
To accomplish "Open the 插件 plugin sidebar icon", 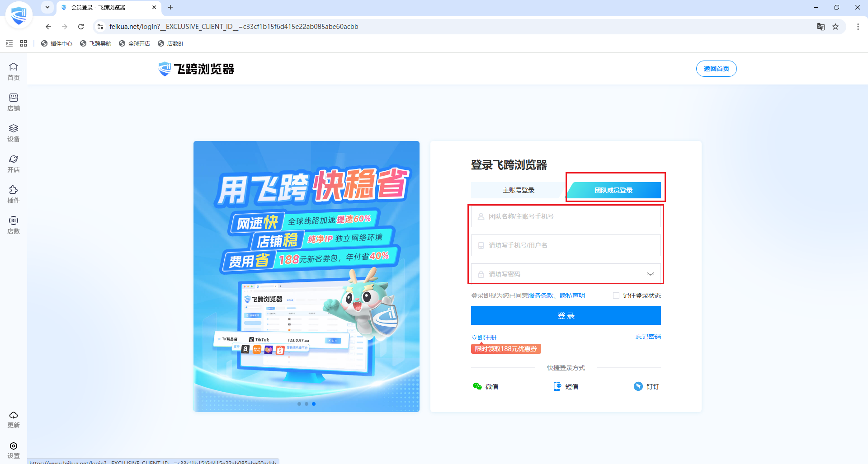I will (x=14, y=194).
